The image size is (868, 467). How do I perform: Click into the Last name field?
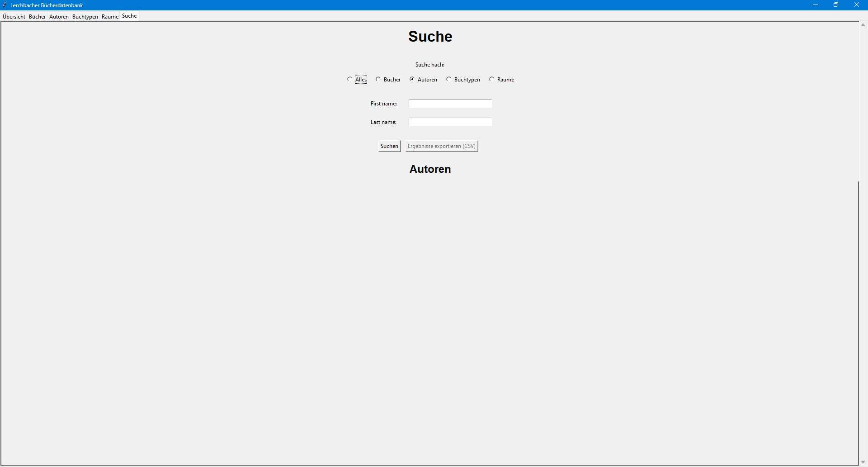click(450, 122)
